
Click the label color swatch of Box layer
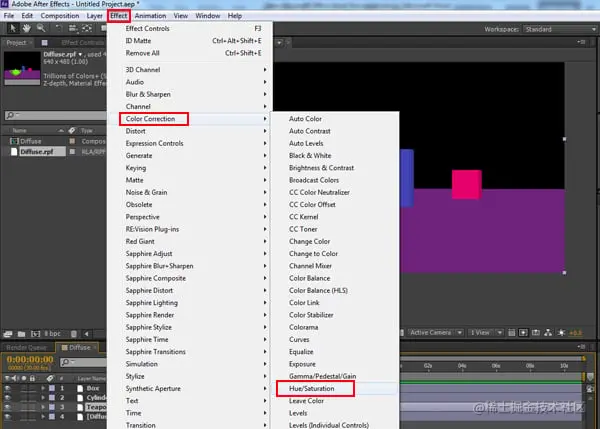pyautogui.click(x=52, y=388)
